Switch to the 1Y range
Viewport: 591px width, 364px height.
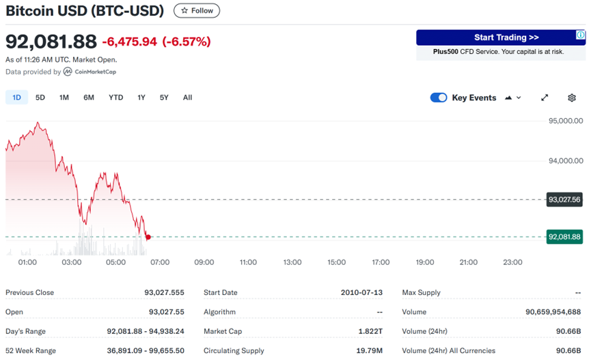141,98
